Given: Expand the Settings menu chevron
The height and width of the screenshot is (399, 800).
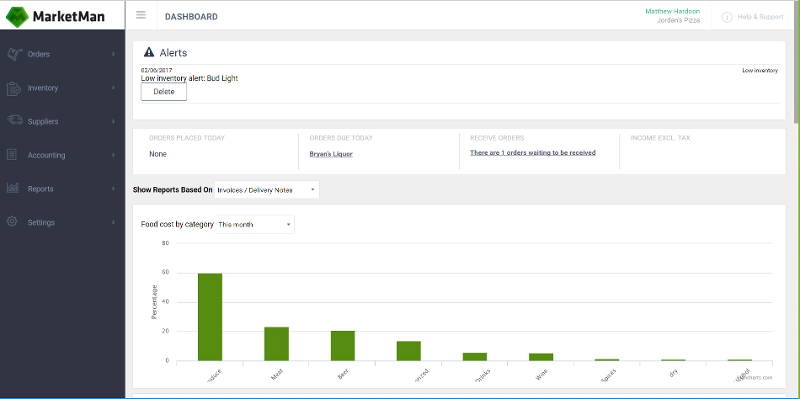Looking at the screenshot, I should [x=113, y=222].
